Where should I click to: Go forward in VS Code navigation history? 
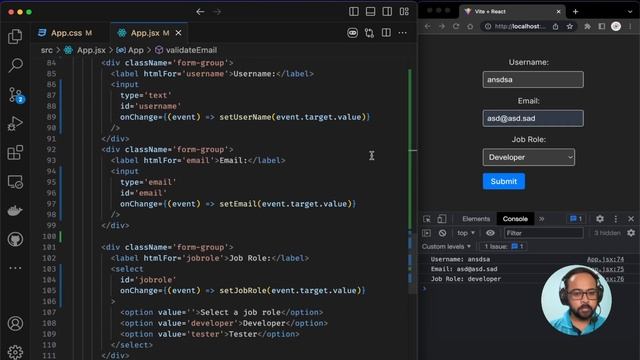pos(217,12)
